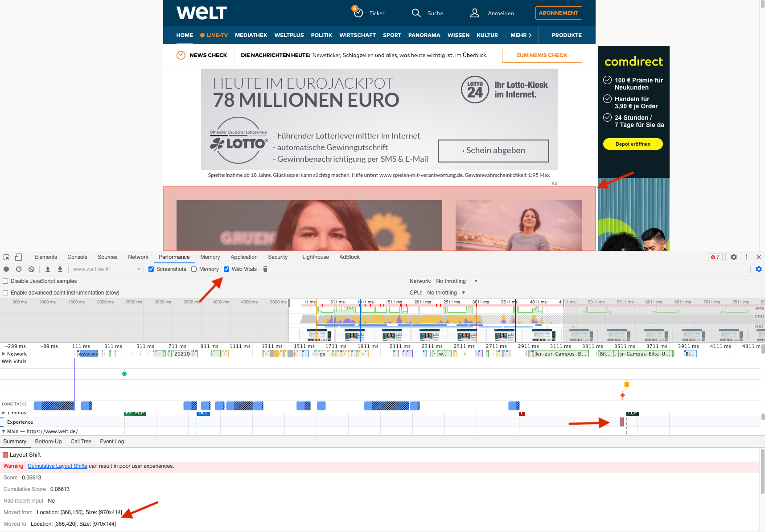Image resolution: width=765 pixels, height=532 pixels.
Task: Click the trash collect garbage icon
Action: 265,269
